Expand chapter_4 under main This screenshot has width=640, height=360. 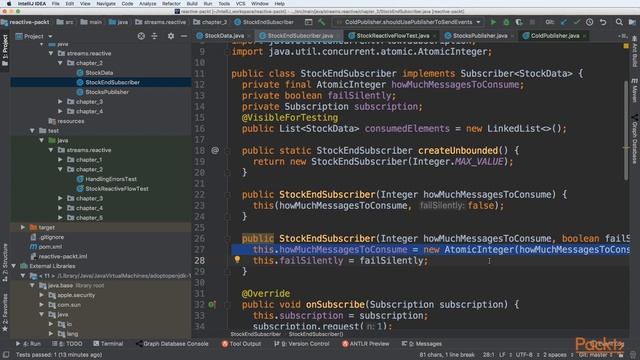tap(60, 111)
